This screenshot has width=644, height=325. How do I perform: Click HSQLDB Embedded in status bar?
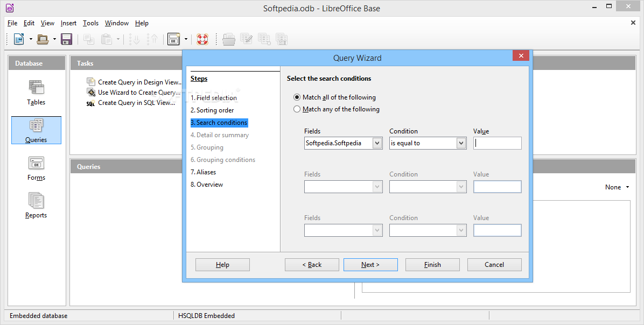(x=207, y=315)
